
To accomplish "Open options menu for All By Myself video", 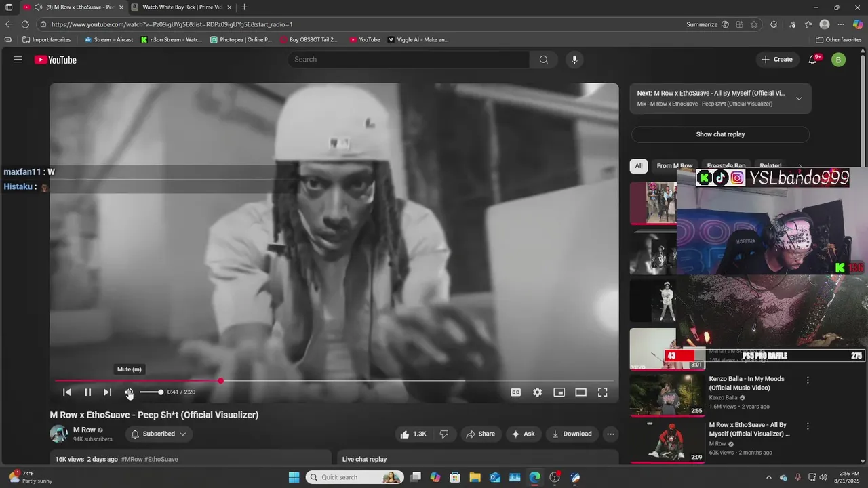I will pos(808,426).
